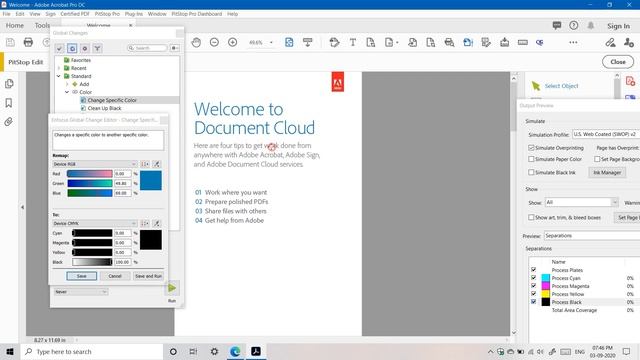640x360 pixels.
Task: Open the PitStop Pro menu
Action: [x=107, y=14]
